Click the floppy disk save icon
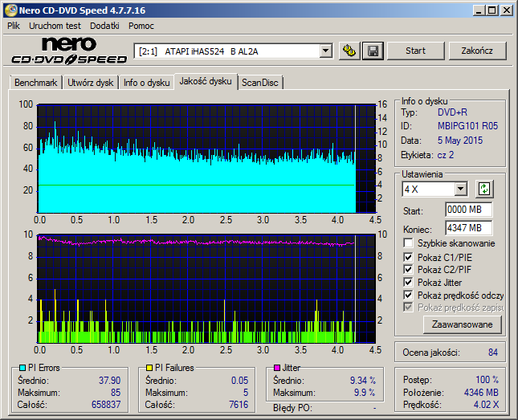Viewport: 518px width, 420px height. coord(373,51)
